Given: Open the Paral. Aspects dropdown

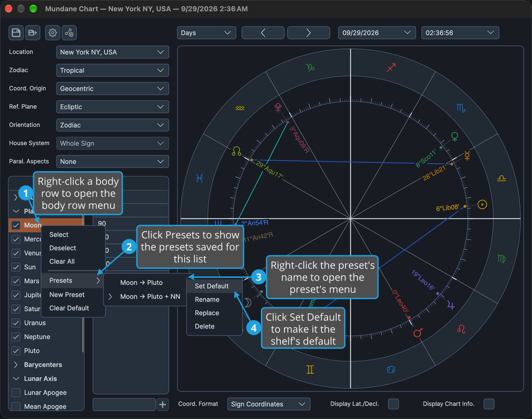Looking at the screenshot, I should coord(112,161).
